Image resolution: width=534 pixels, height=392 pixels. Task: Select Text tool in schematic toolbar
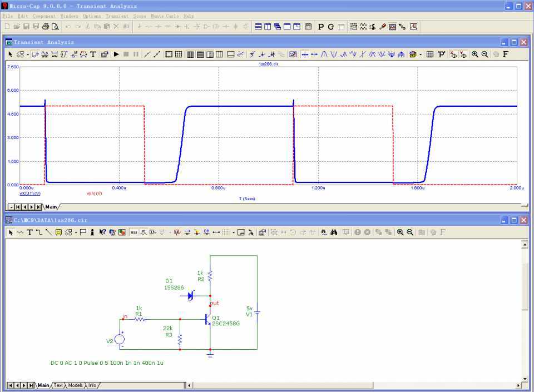[x=29, y=232]
